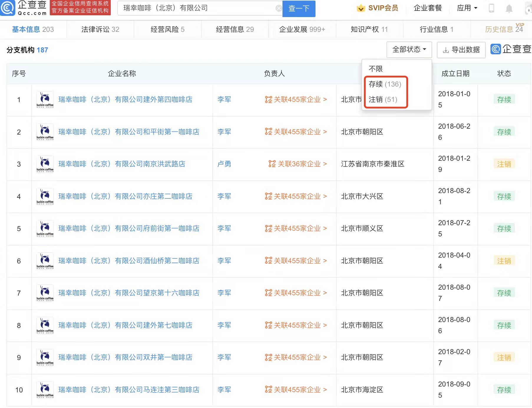Switch to 经营风险 tab

point(167,29)
